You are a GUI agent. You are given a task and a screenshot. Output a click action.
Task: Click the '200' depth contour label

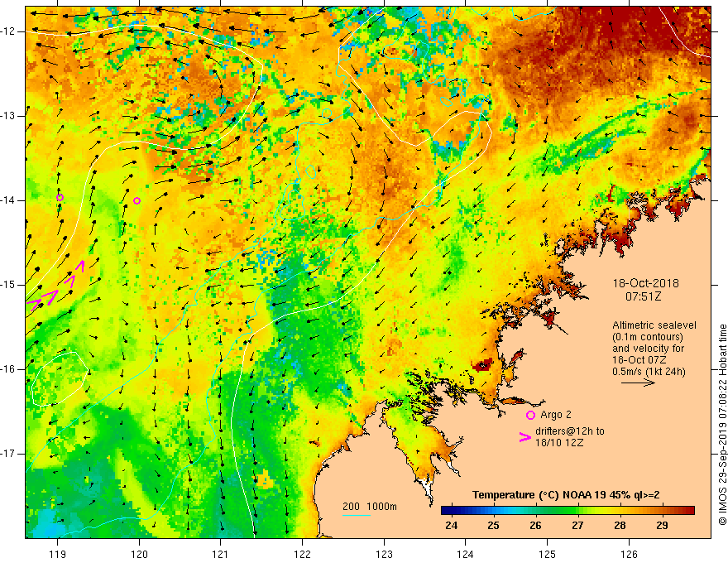pyautogui.click(x=351, y=507)
